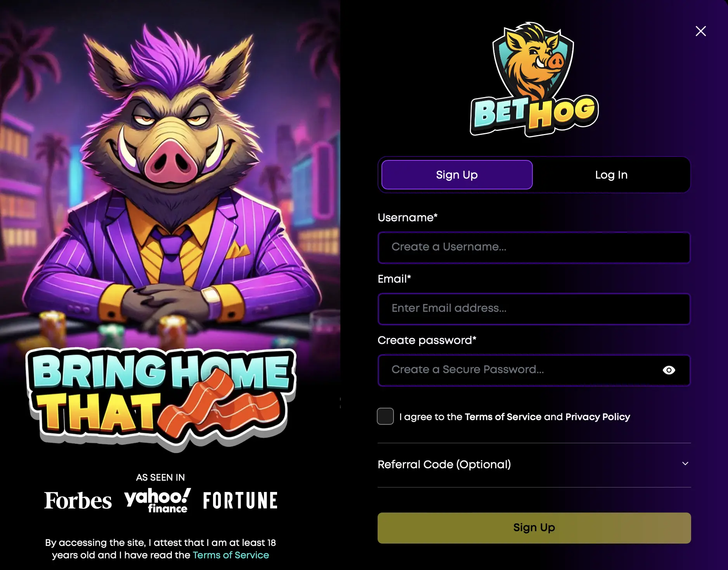Select the Sign Up tab
Image resolution: width=728 pixels, height=570 pixels.
457,175
